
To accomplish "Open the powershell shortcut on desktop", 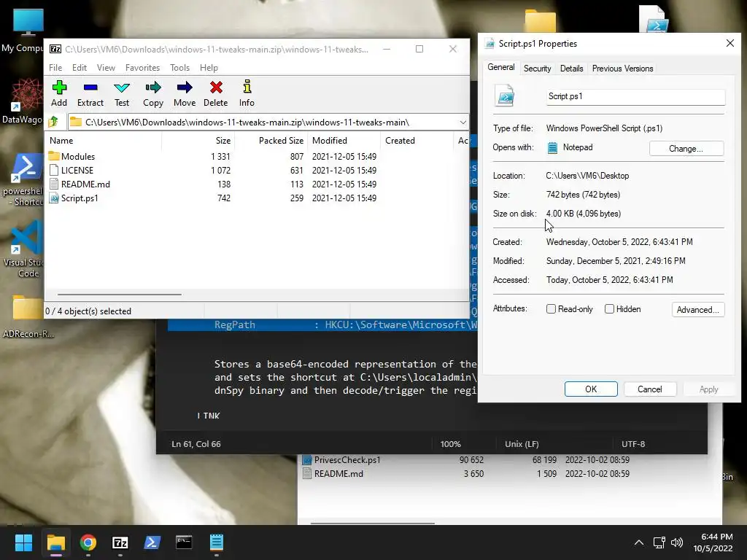I will [25, 180].
